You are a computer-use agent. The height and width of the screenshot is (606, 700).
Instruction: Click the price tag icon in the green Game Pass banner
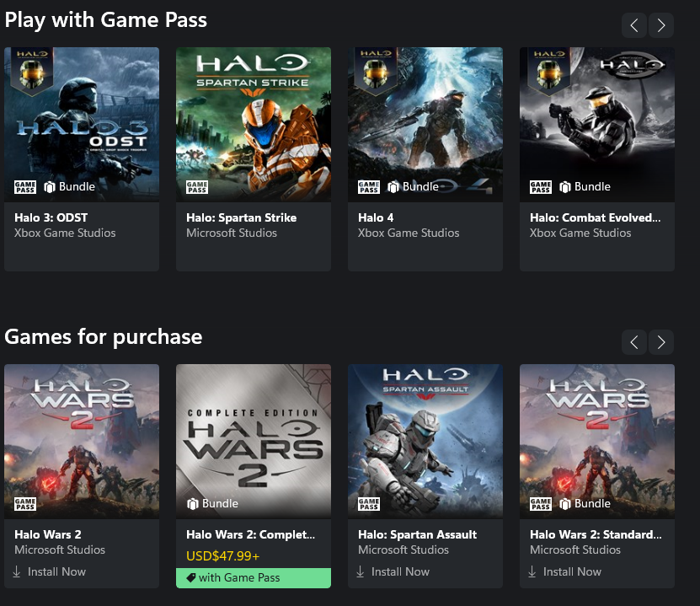pyautogui.click(x=190, y=578)
